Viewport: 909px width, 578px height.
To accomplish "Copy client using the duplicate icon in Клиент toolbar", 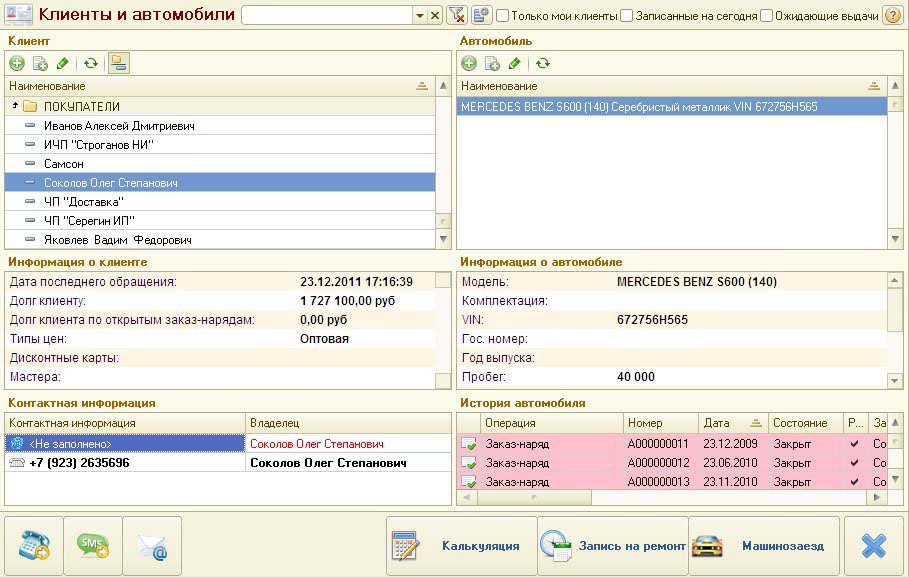I will click(40, 63).
